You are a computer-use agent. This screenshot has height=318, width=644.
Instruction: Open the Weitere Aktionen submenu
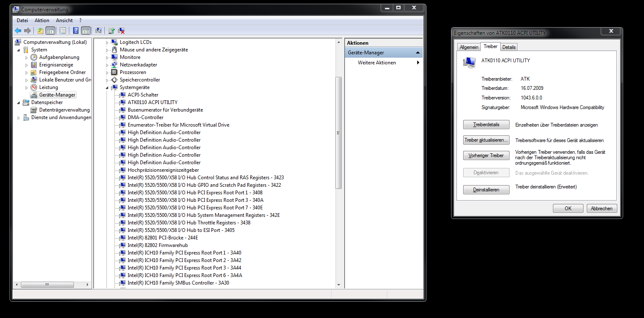click(418, 63)
